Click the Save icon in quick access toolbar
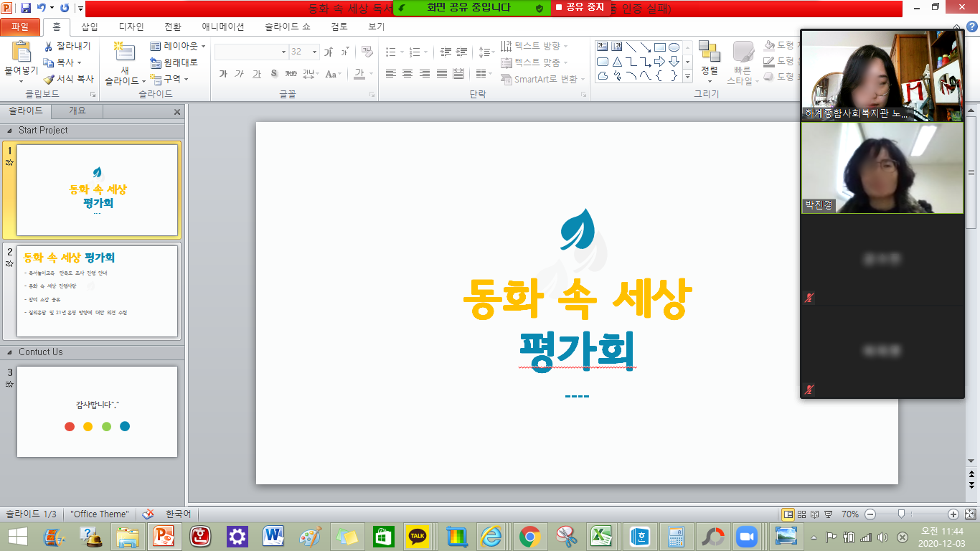This screenshot has height=551, width=980. point(26,9)
